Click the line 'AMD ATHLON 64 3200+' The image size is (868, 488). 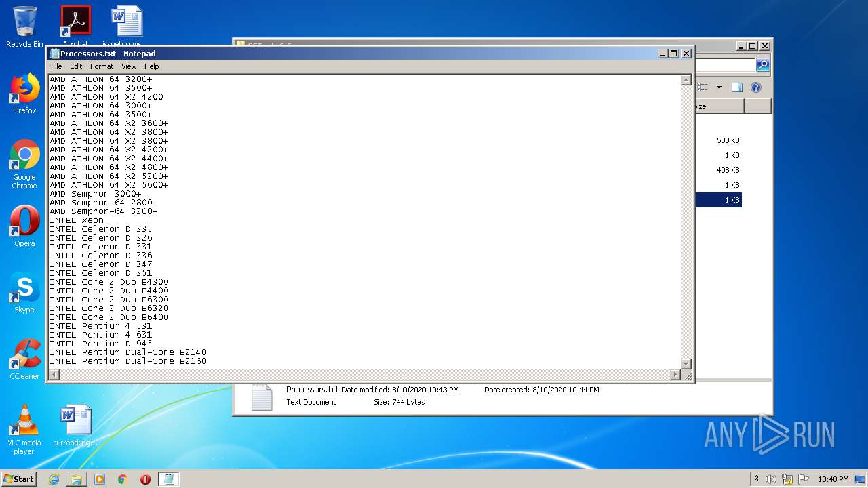tap(101, 79)
